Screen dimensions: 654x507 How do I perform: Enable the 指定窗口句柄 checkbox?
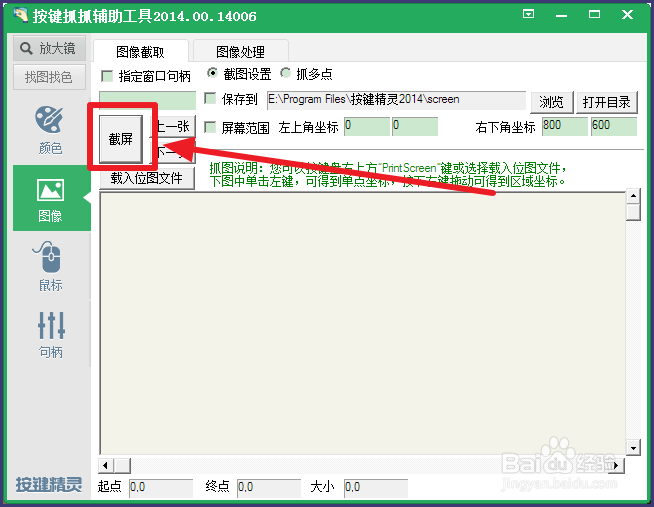[107, 76]
